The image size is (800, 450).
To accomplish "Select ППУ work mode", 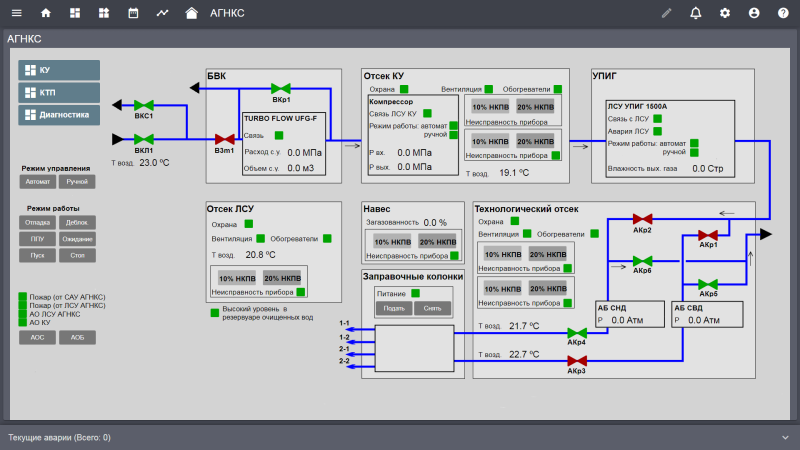I will [38, 239].
